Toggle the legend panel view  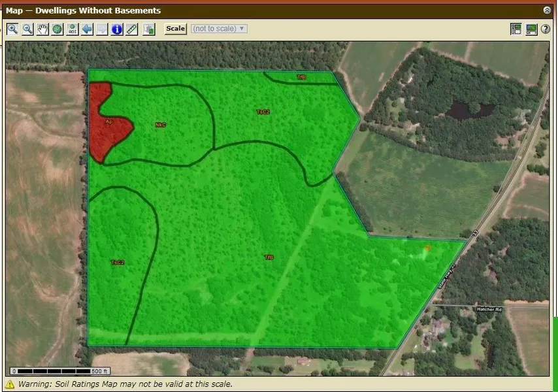(516, 29)
